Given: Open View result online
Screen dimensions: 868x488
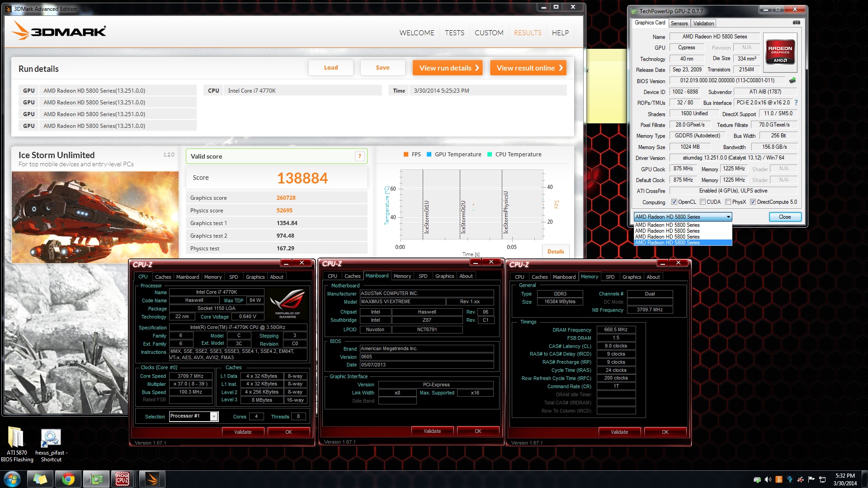Looking at the screenshot, I should pyautogui.click(x=528, y=68).
